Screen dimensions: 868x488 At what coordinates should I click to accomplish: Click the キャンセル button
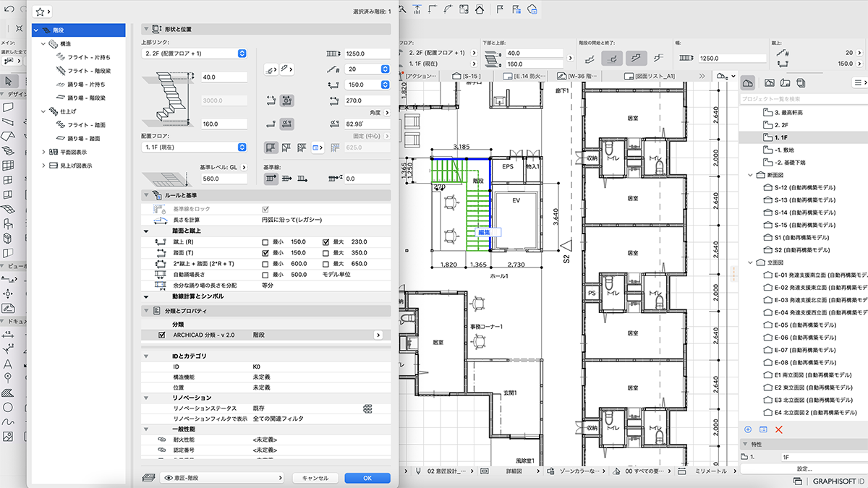coord(315,478)
